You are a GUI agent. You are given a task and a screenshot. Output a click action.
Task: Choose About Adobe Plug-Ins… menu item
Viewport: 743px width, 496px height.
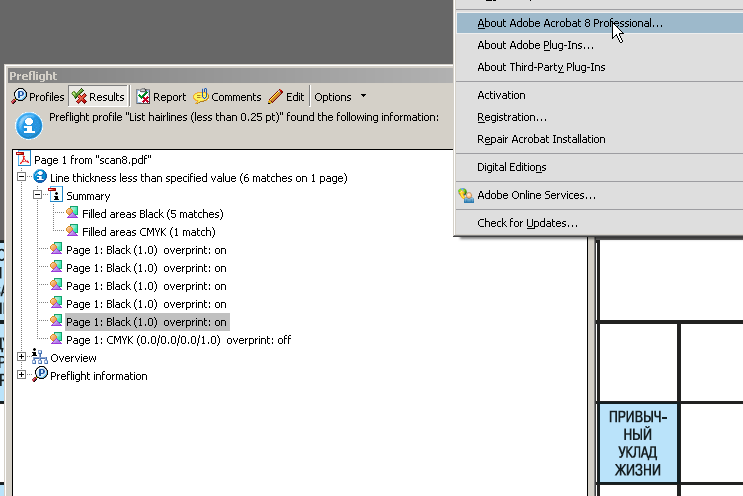coord(600,45)
